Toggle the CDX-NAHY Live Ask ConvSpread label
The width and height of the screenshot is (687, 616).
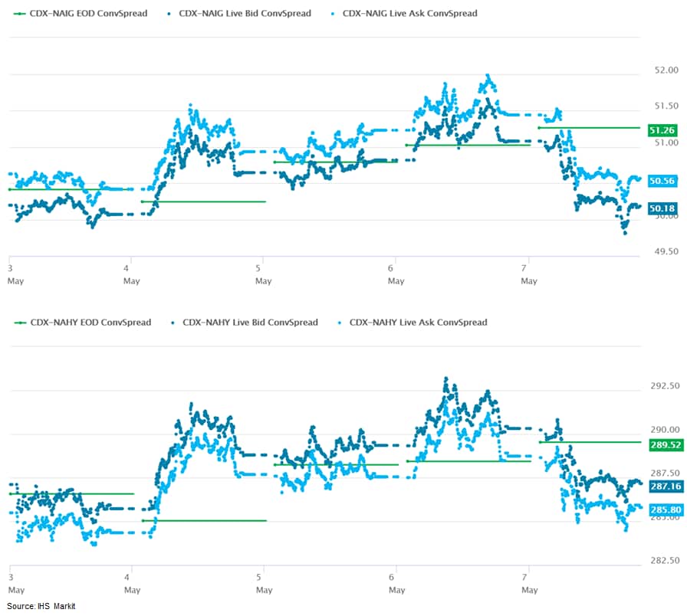tap(418, 323)
